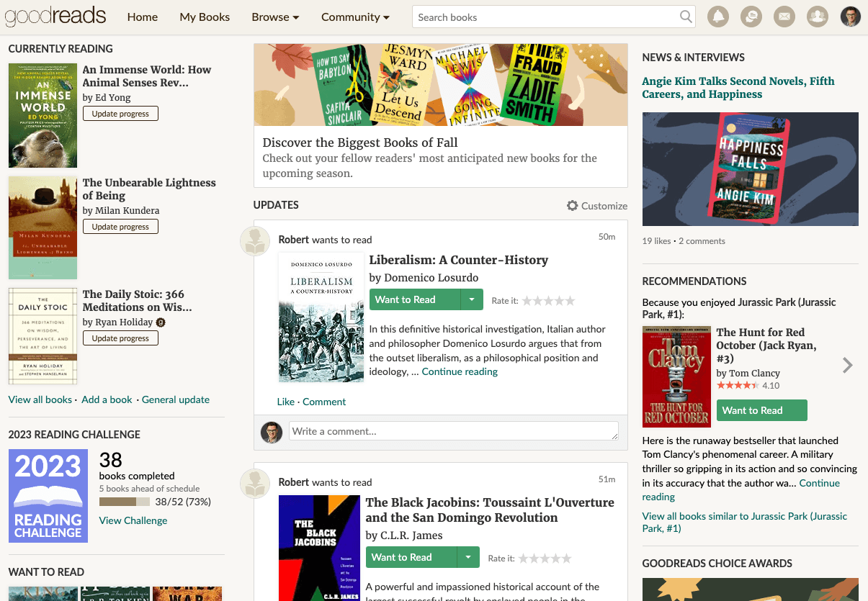Open the Happiness Falls interview image

point(750,169)
